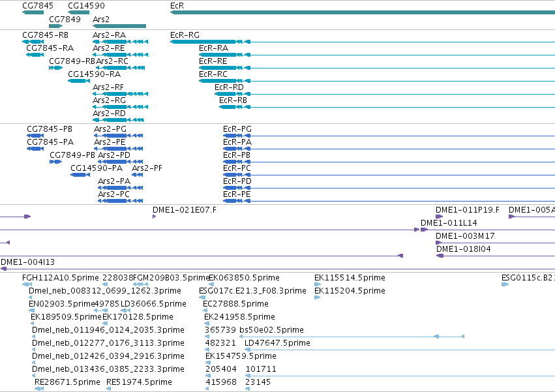Select protein Ars2-PA

click(x=114, y=181)
